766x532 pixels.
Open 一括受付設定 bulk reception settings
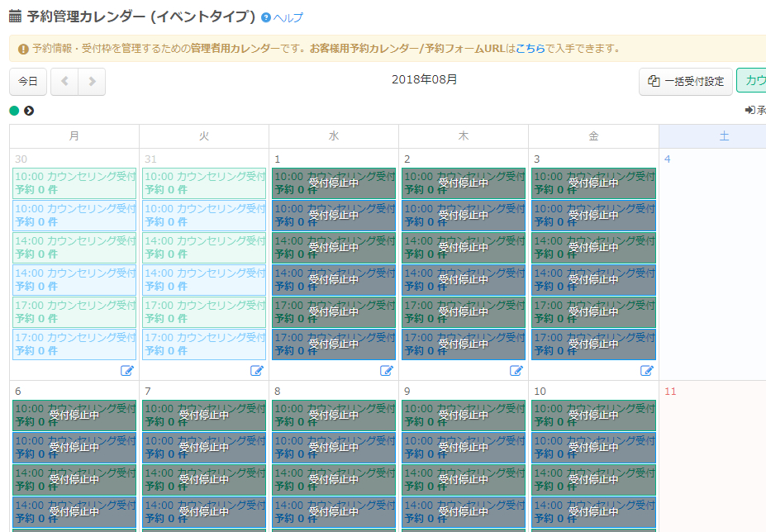(x=685, y=82)
